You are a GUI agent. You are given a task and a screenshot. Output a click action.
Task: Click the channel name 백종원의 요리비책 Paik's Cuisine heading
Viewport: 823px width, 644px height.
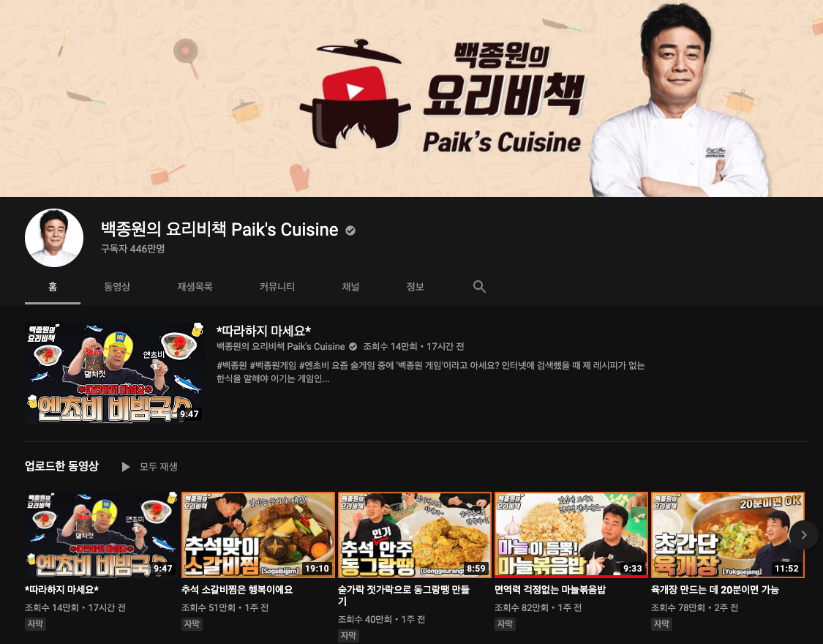(219, 229)
